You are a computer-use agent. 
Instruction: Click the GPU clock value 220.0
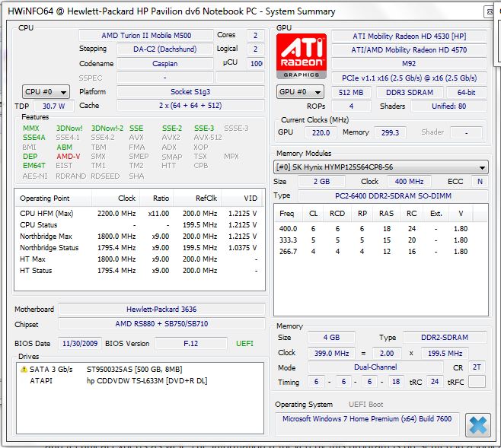[321, 133]
